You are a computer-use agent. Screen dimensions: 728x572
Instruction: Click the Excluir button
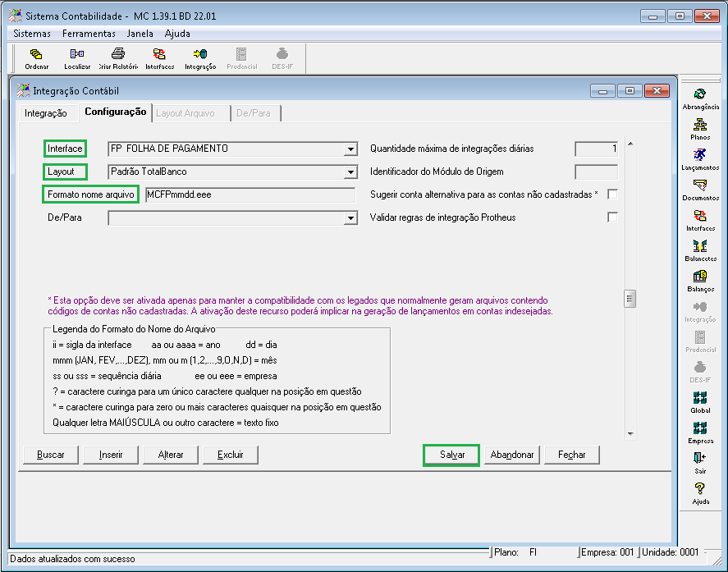pyautogui.click(x=231, y=455)
